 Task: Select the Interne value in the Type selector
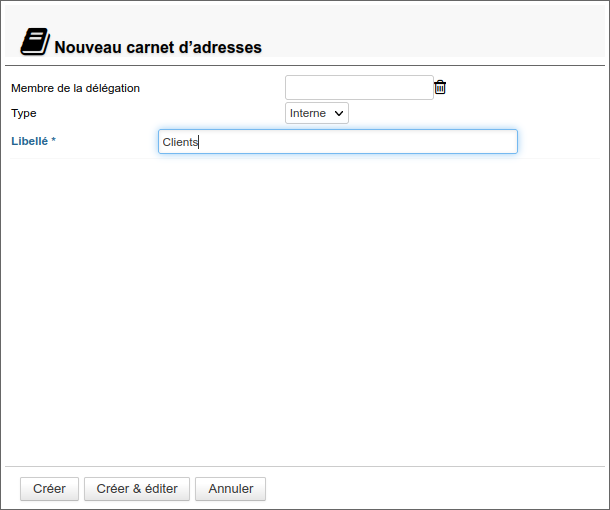tap(307, 113)
